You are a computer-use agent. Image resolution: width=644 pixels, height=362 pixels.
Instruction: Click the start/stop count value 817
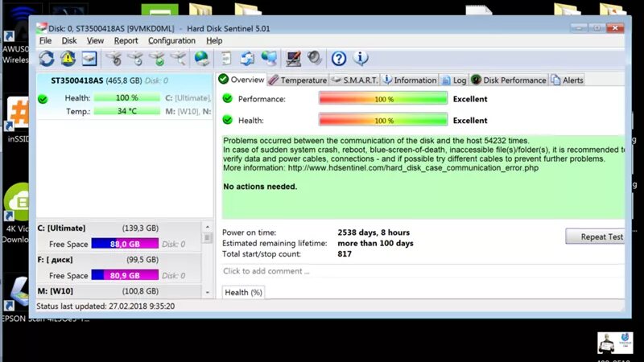345,253
